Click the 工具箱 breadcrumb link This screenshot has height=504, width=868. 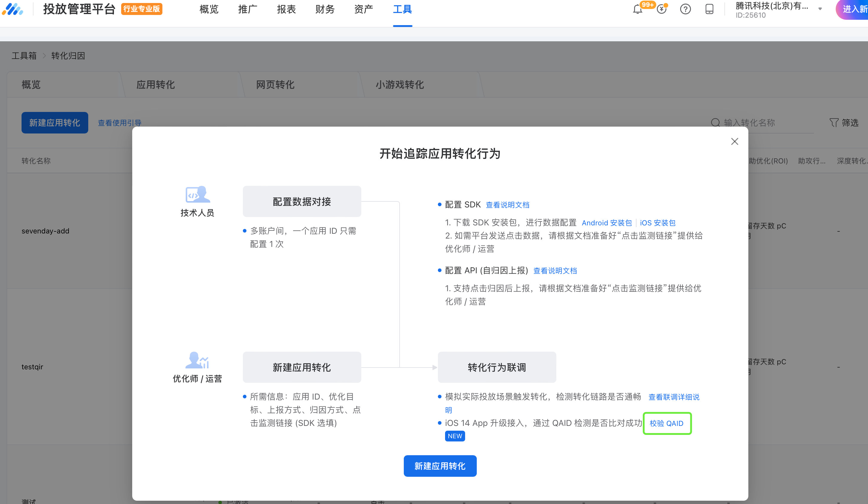(24, 56)
